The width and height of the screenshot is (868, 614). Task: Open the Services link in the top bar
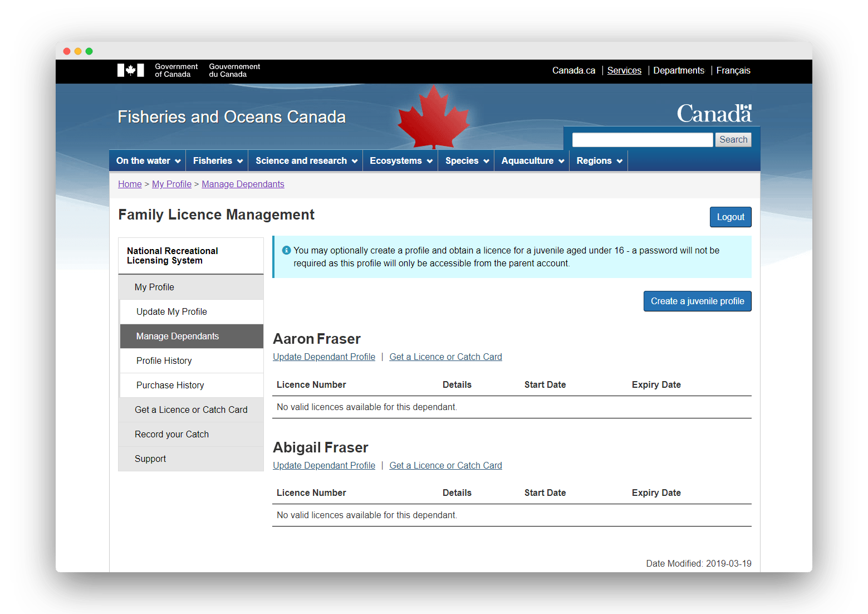click(x=624, y=70)
